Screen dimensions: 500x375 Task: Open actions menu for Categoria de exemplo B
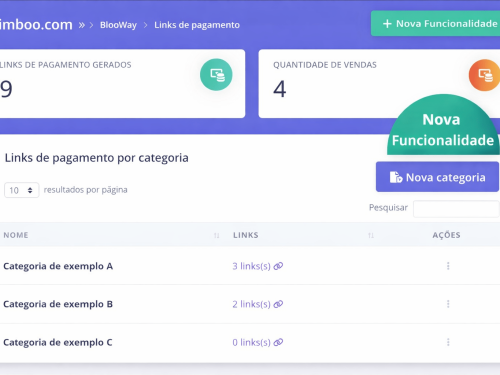[x=448, y=304]
